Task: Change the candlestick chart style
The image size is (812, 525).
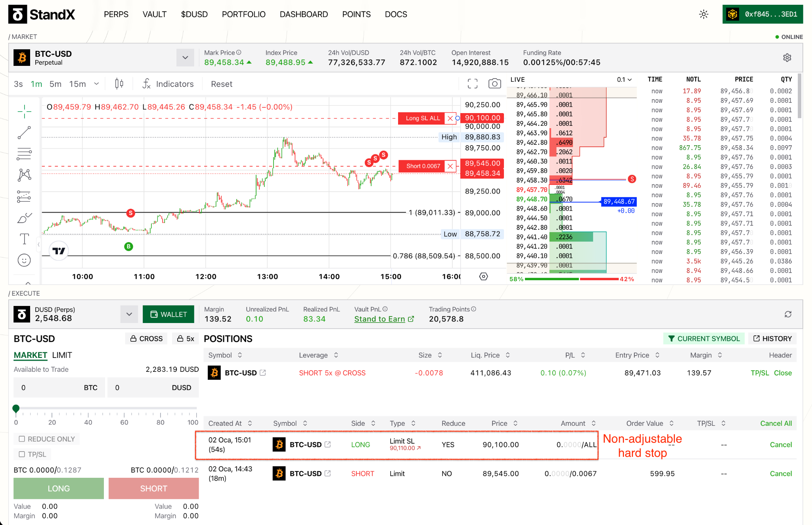Action: pyautogui.click(x=119, y=84)
